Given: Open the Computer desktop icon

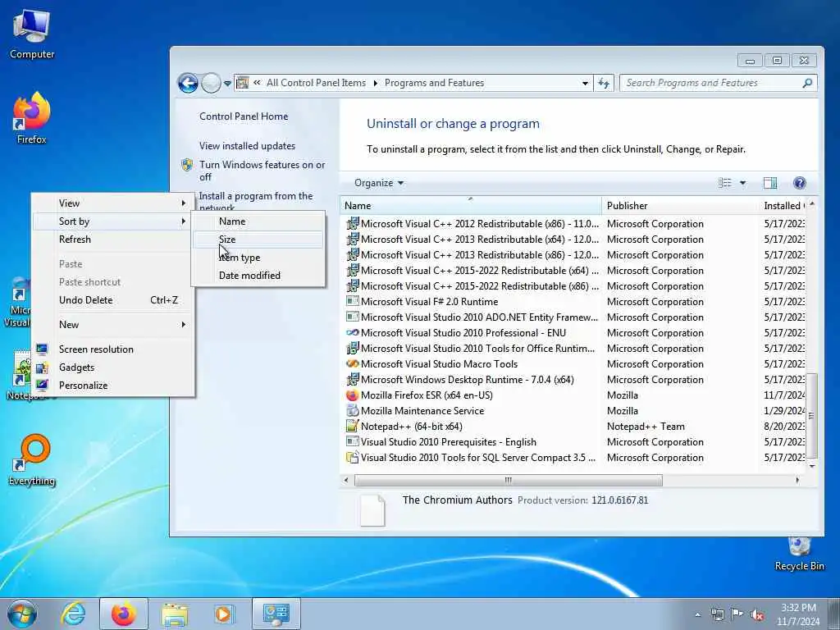Looking at the screenshot, I should [x=32, y=34].
